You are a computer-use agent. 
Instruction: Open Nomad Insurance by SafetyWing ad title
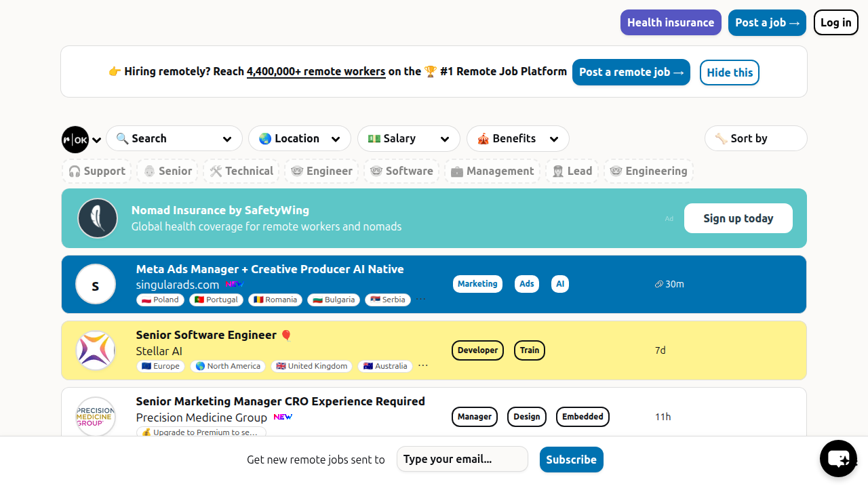pos(220,210)
